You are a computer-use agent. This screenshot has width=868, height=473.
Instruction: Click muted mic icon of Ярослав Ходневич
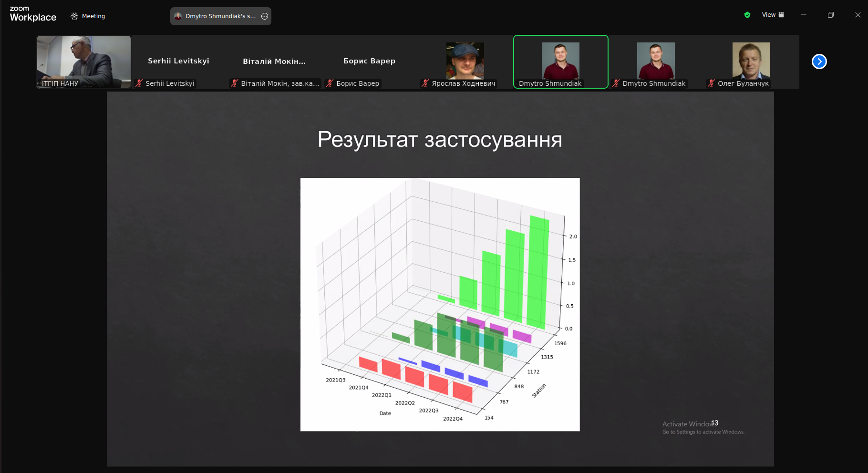[x=425, y=83]
